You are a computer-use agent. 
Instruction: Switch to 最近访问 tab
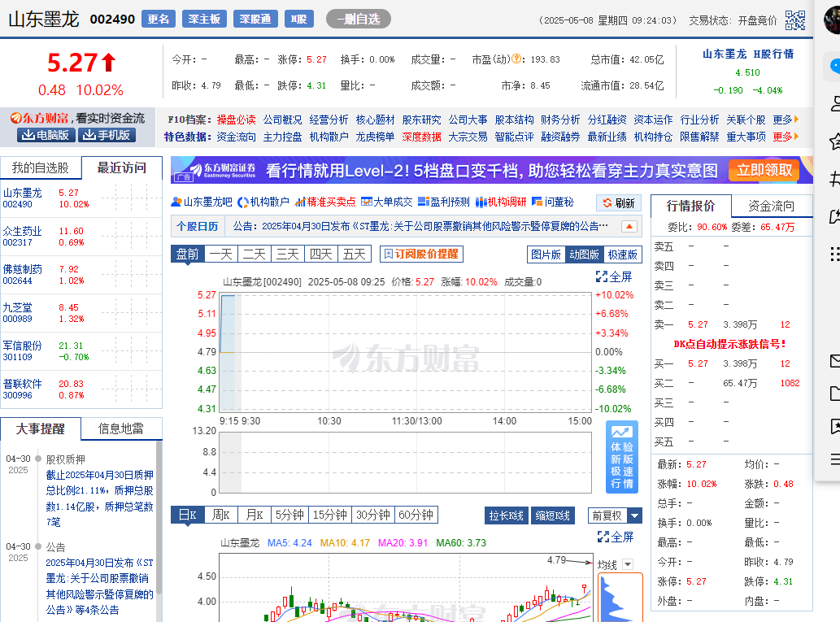122,167
